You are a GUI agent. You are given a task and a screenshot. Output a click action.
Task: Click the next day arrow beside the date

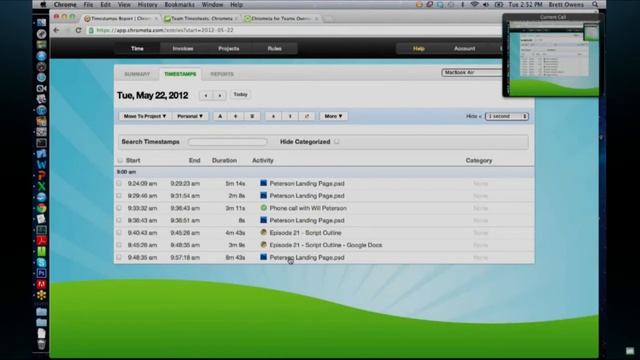click(220, 95)
